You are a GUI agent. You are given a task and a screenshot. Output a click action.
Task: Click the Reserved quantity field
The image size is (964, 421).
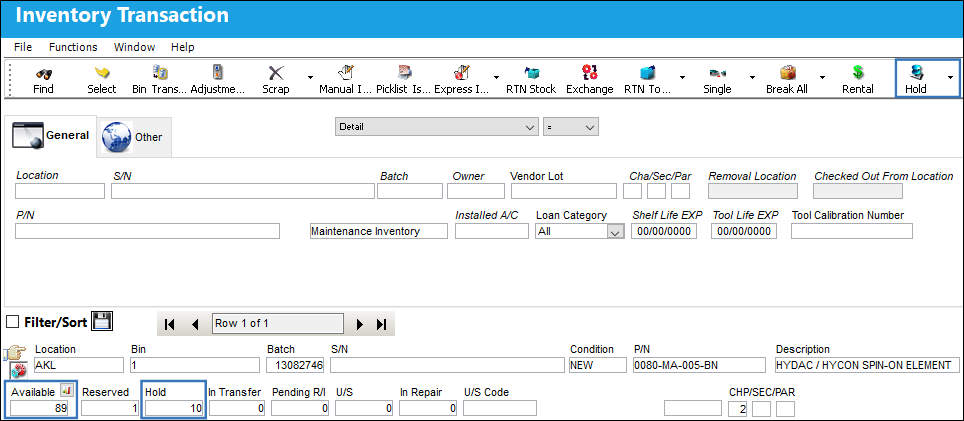[110, 407]
